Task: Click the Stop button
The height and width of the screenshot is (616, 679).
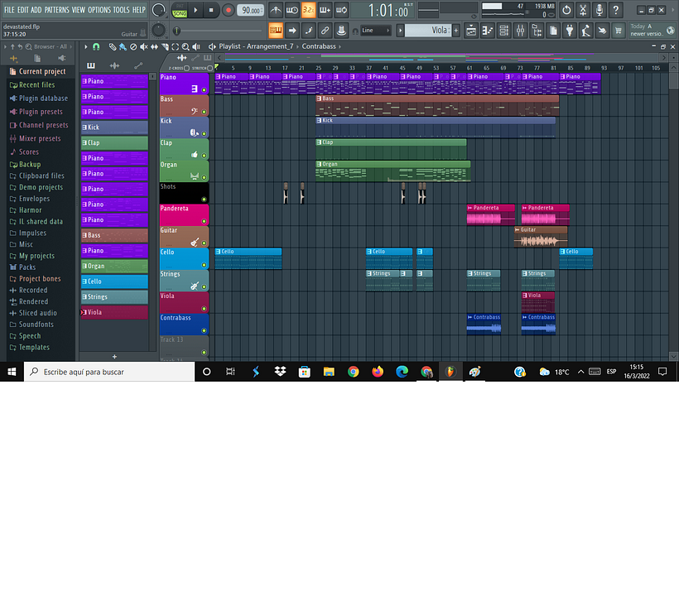Action: 211,10
